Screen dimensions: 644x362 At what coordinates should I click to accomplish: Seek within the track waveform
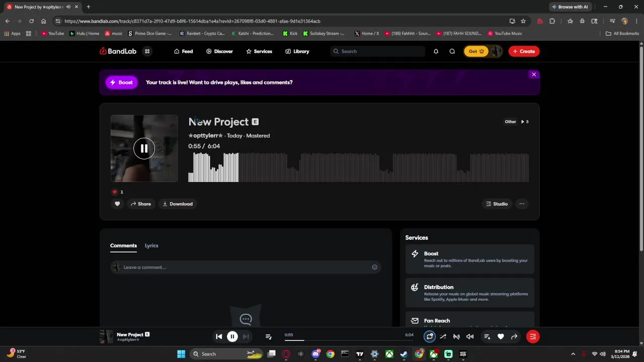click(358, 167)
